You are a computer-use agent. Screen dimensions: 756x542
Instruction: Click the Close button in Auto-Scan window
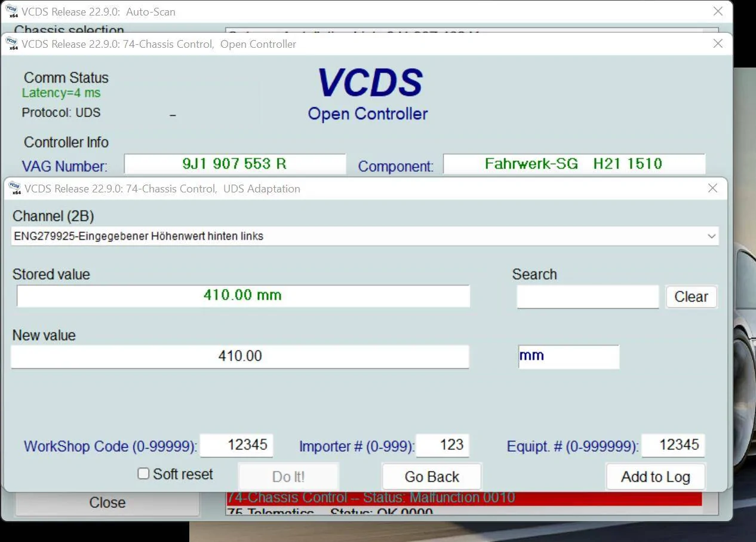pyautogui.click(x=107, y=503)
